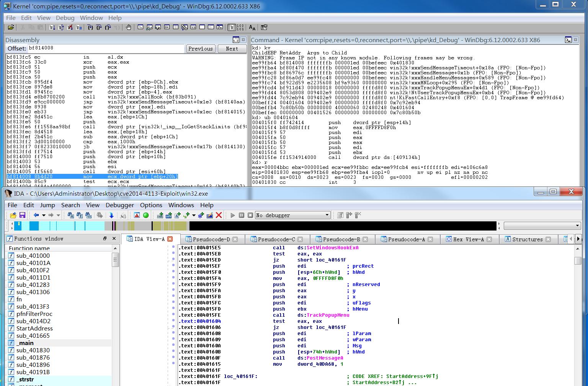Click the green circle icon in IDA toolbar
This screenshot has height=386, width=588.
pos(145,215)
